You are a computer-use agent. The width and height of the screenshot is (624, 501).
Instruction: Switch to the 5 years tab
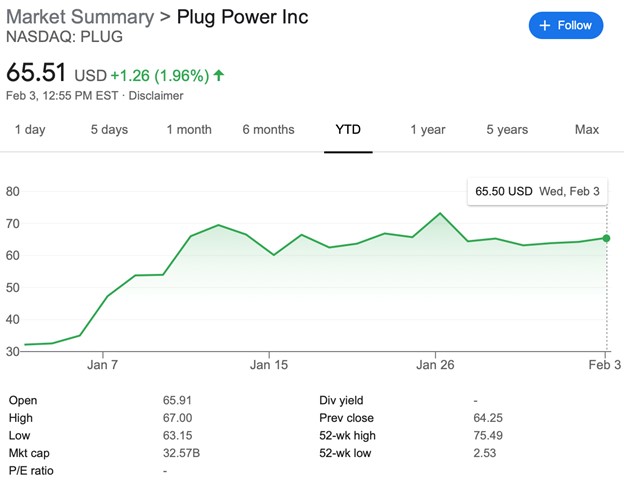click(507, 130)
